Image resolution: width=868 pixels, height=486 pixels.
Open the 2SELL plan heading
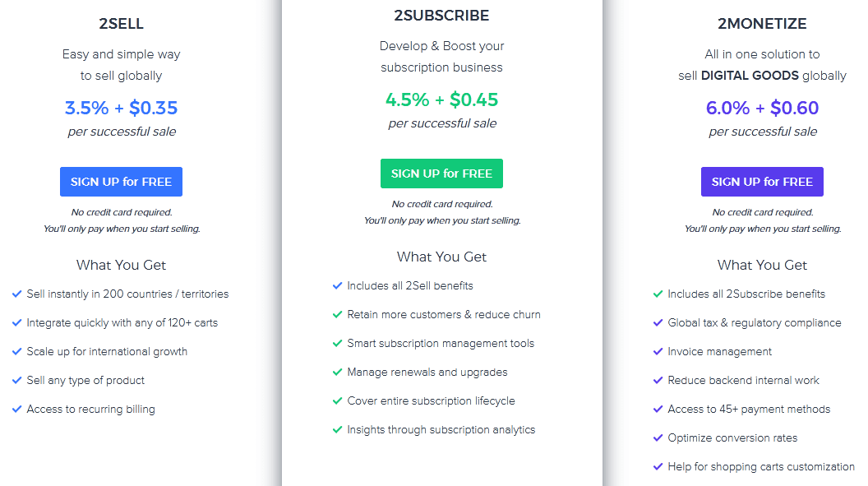[121, 24]
